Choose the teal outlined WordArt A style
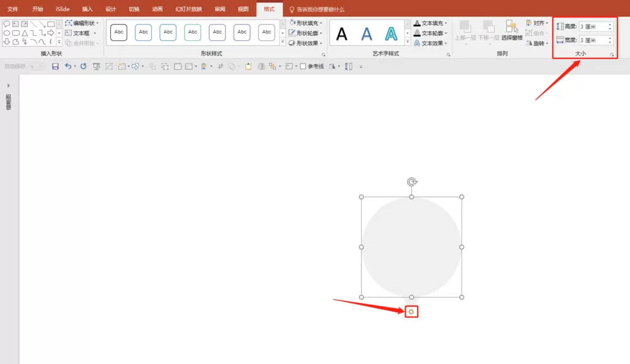 coord(391,34)
